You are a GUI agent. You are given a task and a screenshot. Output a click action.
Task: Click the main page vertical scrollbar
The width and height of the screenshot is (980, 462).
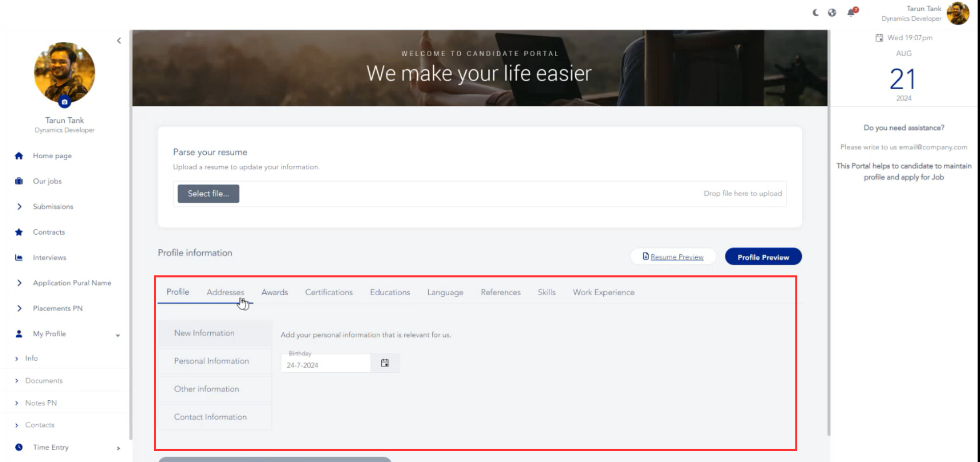(x=828, y=233)
